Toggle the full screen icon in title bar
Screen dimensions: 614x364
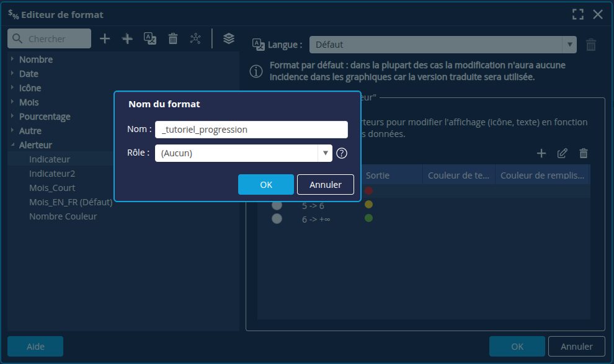(578, 14)
